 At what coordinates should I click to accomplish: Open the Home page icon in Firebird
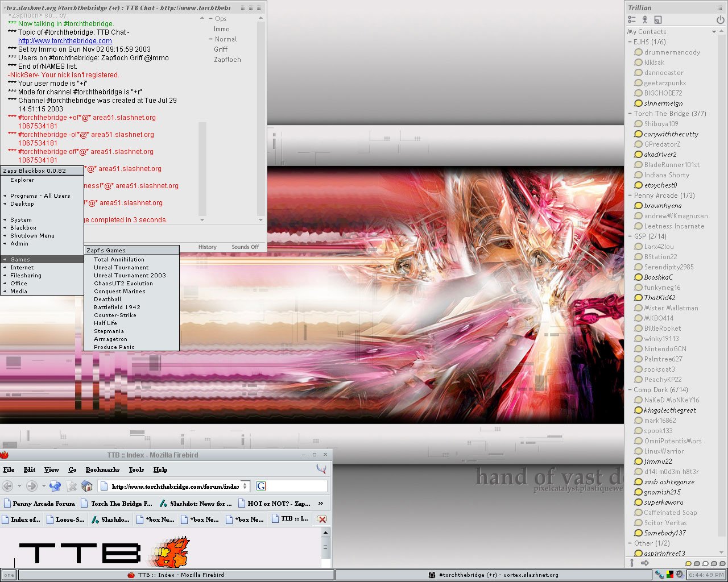coord(87,486)
